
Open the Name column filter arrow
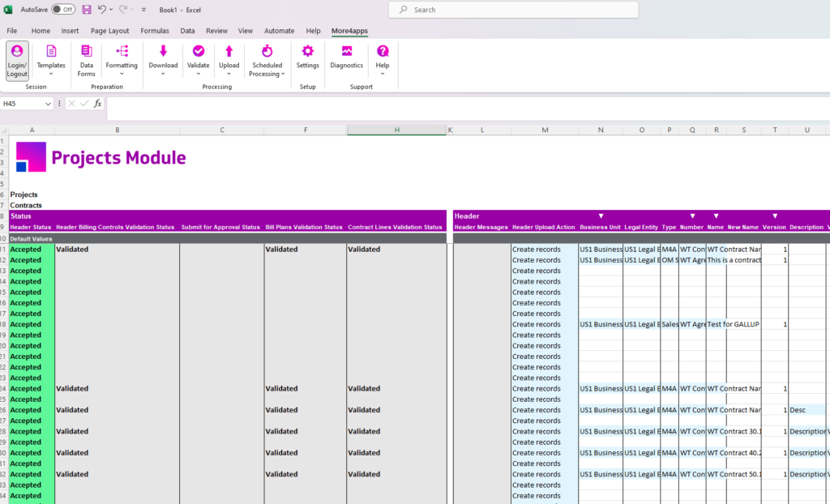tap(717, 216)
